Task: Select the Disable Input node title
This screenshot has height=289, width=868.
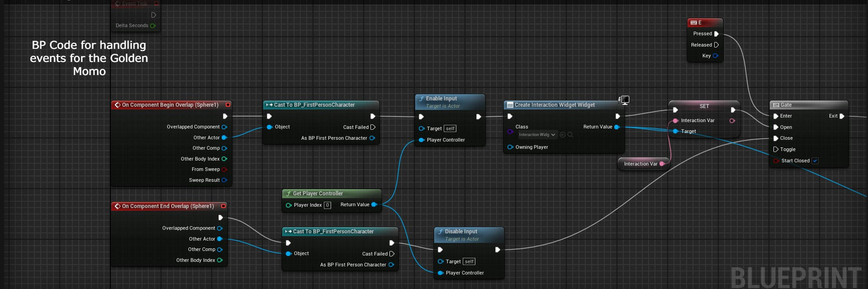Action: (461, 232)
